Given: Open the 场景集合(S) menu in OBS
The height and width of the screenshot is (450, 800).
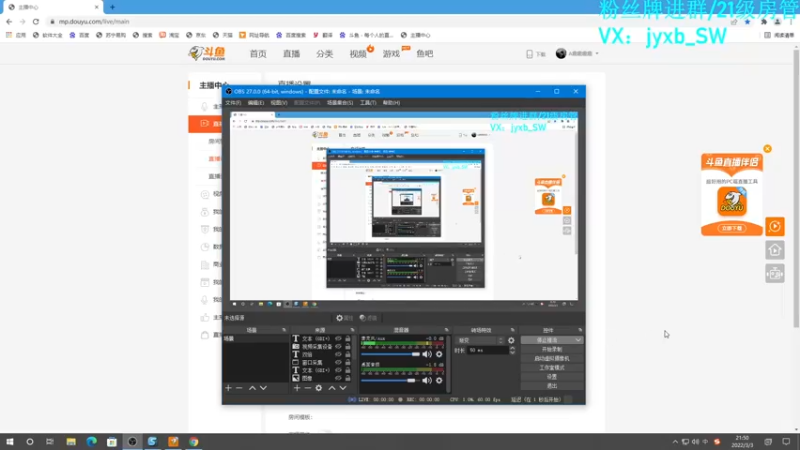Looking at the screenshot, I should pos(340,103).
